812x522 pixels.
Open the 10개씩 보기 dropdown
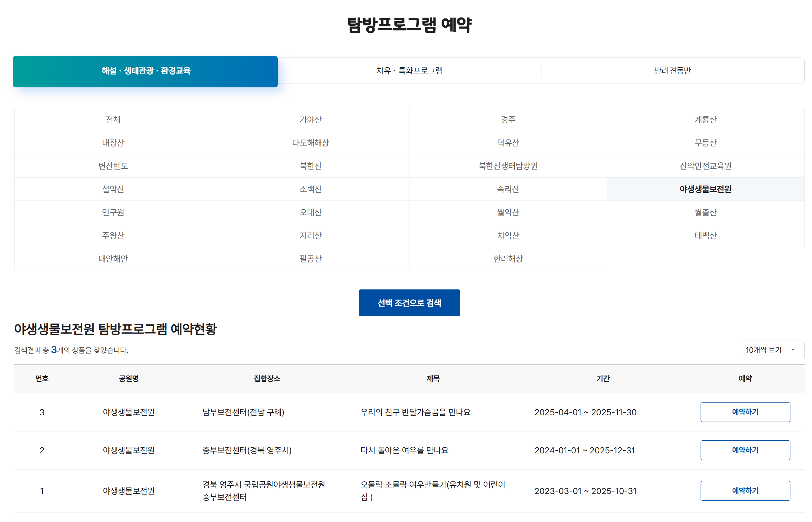click(x=771, y=350)
